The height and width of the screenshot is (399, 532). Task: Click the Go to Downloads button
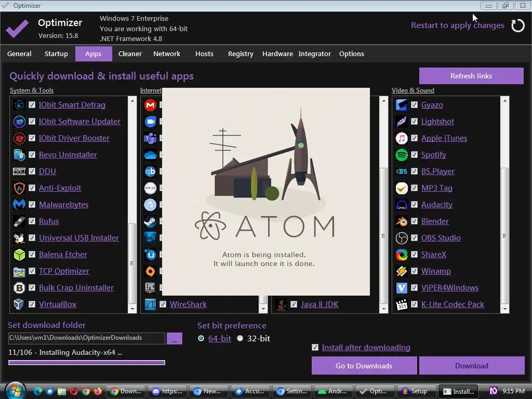[x=364, y=366]
